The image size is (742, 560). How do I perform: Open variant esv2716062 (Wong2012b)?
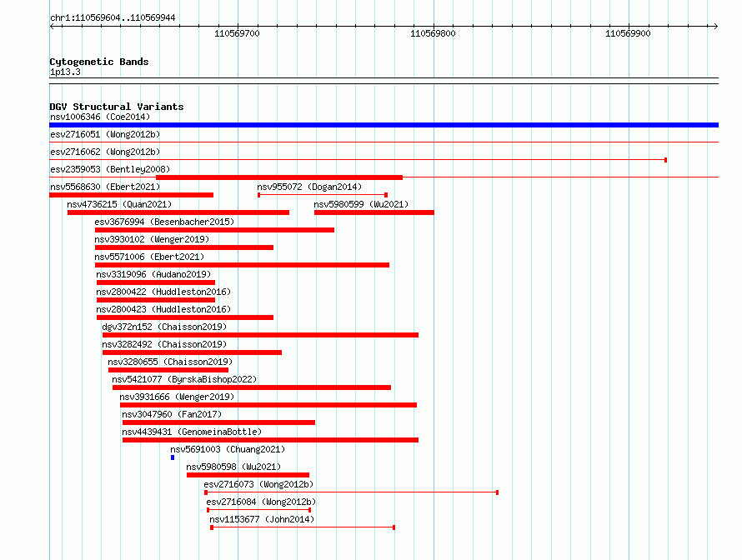tap(105, 152)
